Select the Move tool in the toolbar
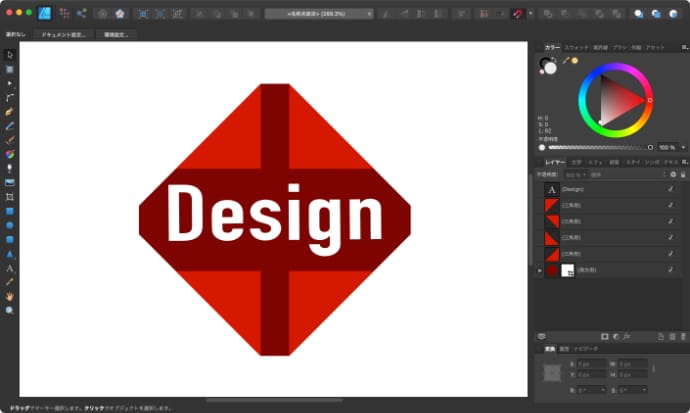This screenshot has width=690, height=413. point(10,54)
